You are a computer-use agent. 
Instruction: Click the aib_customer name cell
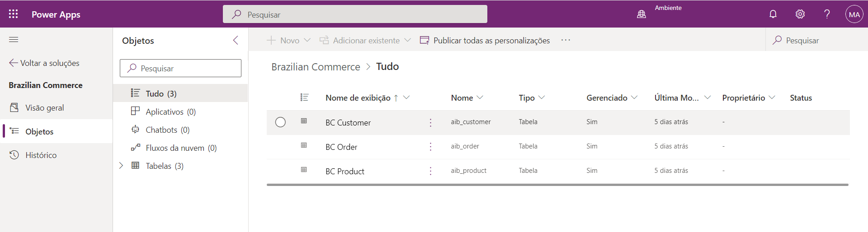(471, 122)
